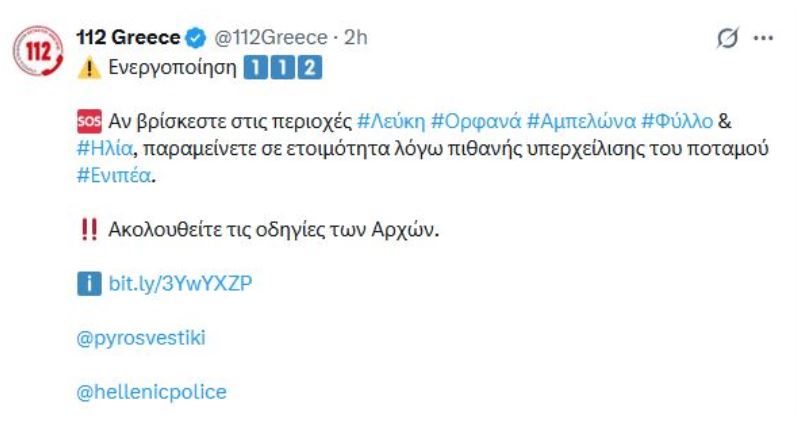Open the @hellenicpolice mention
The image size is (797, 422).
coord(151,392)
